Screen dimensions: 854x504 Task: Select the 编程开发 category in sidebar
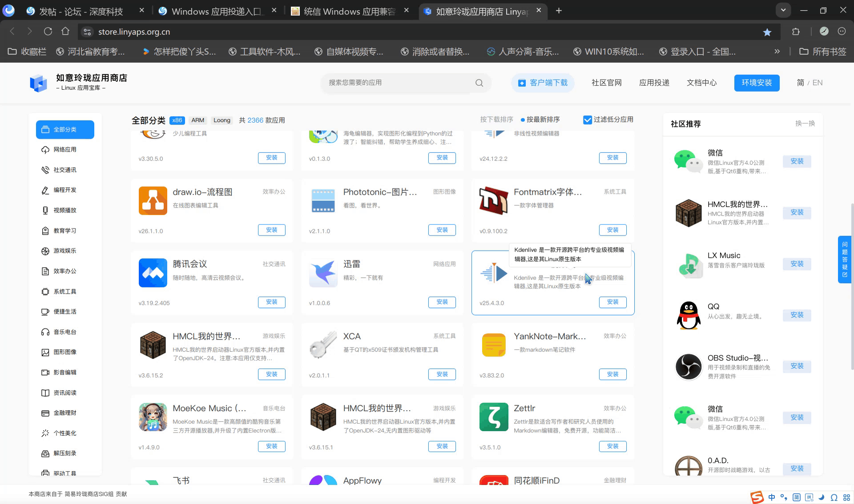click(65, 190)
